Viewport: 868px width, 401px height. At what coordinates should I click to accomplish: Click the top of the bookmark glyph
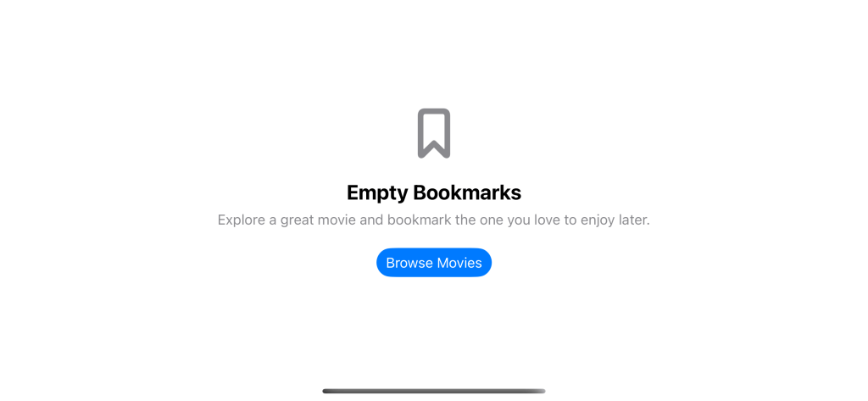point(434,111)
